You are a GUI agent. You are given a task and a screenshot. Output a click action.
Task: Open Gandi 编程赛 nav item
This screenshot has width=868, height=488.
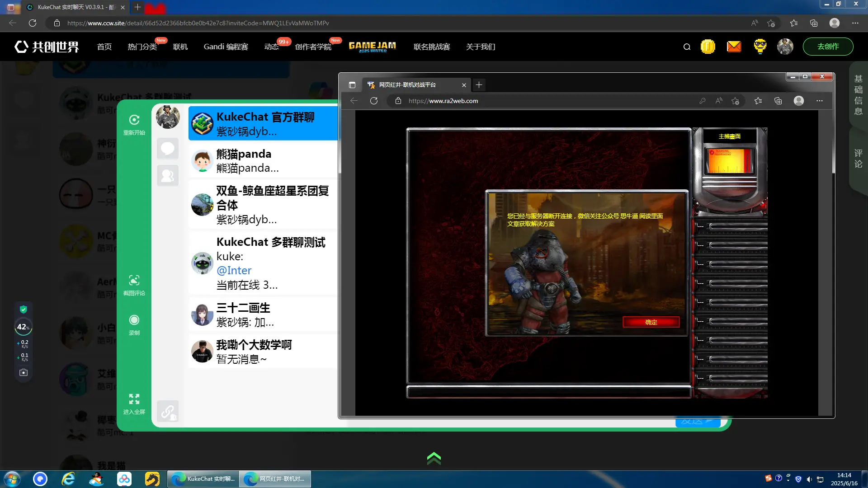click(x=226, y=47)
